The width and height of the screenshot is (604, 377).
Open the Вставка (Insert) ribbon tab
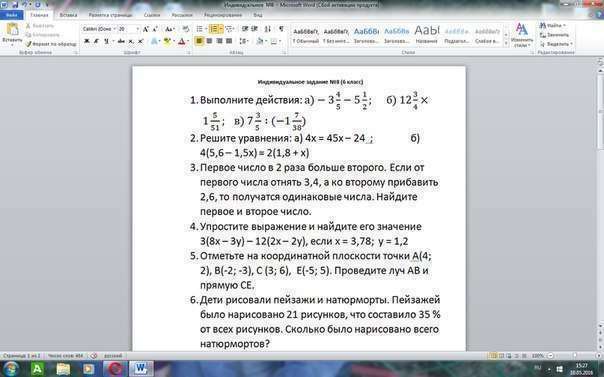[68, 15]
